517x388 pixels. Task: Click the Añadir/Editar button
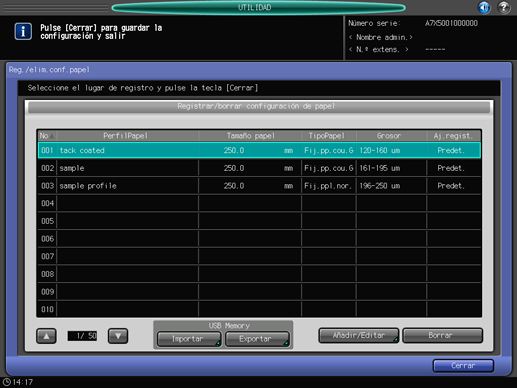tap(359, 335)
